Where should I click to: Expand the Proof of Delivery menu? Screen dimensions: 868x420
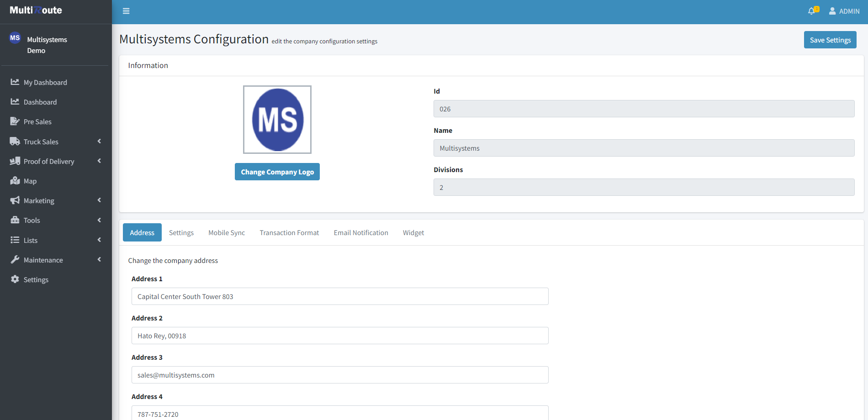click(x=49, y=161)
